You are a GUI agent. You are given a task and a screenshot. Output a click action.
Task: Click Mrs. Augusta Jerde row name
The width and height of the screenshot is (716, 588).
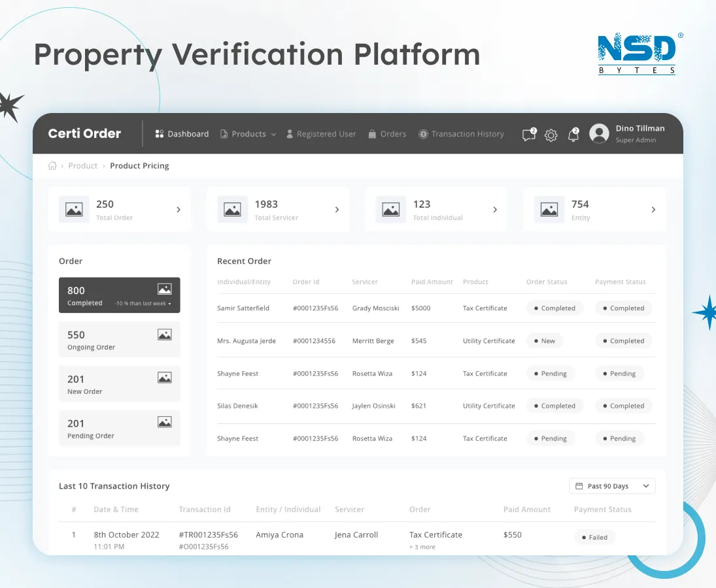pyautogui.click(x=247, y=341)
